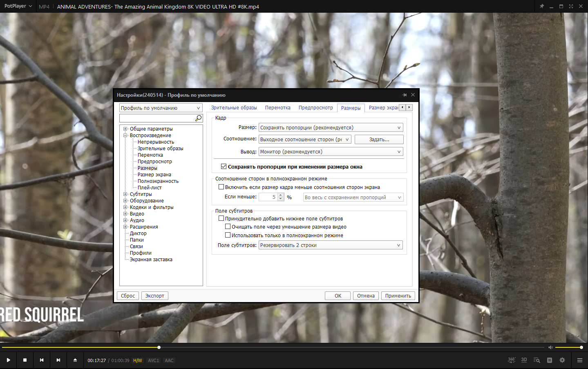
Task: Enable Принудительно добавить нижнее поле субтитров checkbox
Action: tap(221, 218)
